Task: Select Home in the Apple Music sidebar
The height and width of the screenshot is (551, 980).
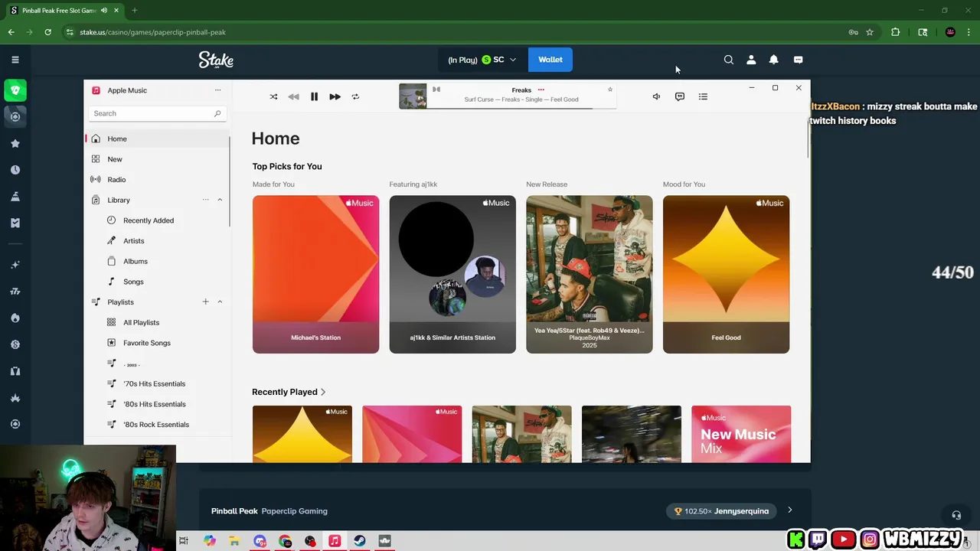Action: click(157, 139)
